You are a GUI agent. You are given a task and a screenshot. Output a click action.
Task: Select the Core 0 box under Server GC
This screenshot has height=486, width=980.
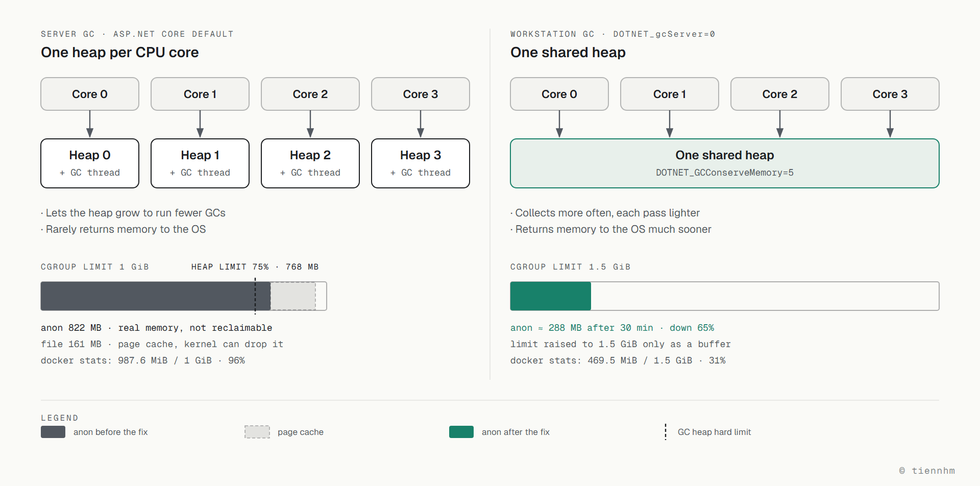90,94
